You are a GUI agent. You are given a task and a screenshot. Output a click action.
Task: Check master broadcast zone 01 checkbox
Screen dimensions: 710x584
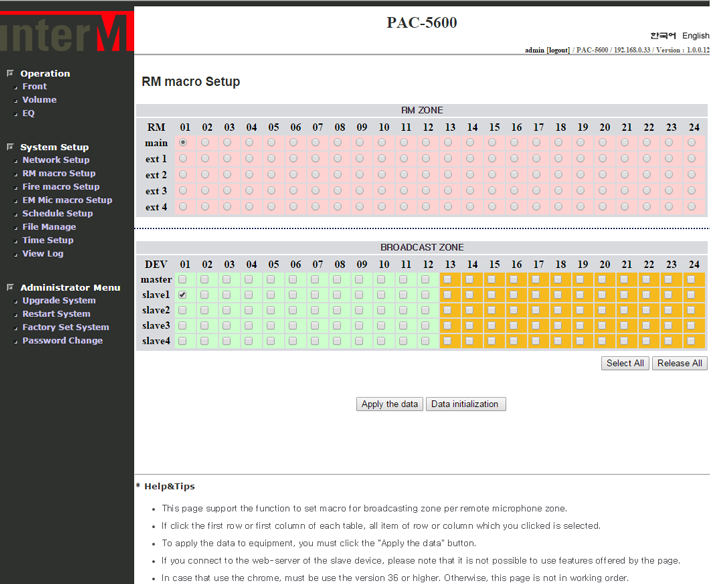182,279
